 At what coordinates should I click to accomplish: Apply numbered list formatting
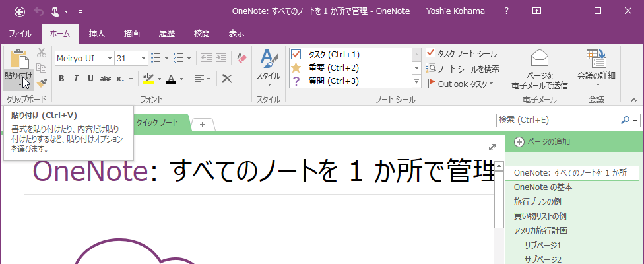[x=178, y=58]
